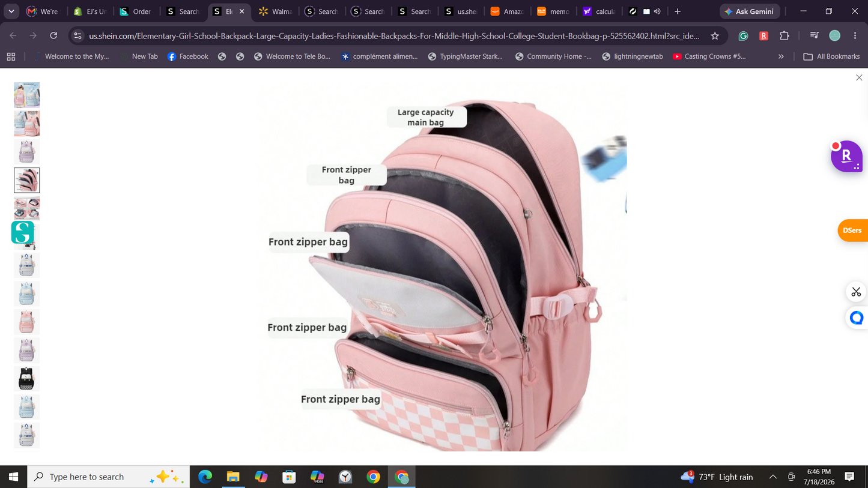Screen dimensions: 868x488
Task: Open the Casting Crowns YouTube bookmark
Action: tap(709, 56)
